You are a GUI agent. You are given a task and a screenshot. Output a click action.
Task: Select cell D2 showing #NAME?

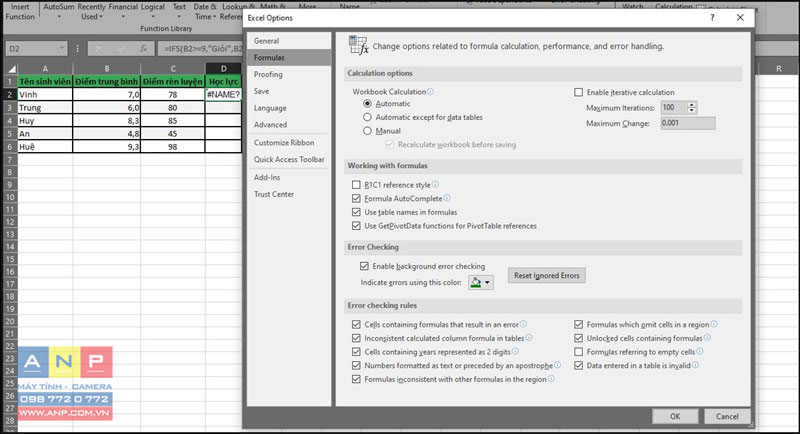click(x=223, y=94)
